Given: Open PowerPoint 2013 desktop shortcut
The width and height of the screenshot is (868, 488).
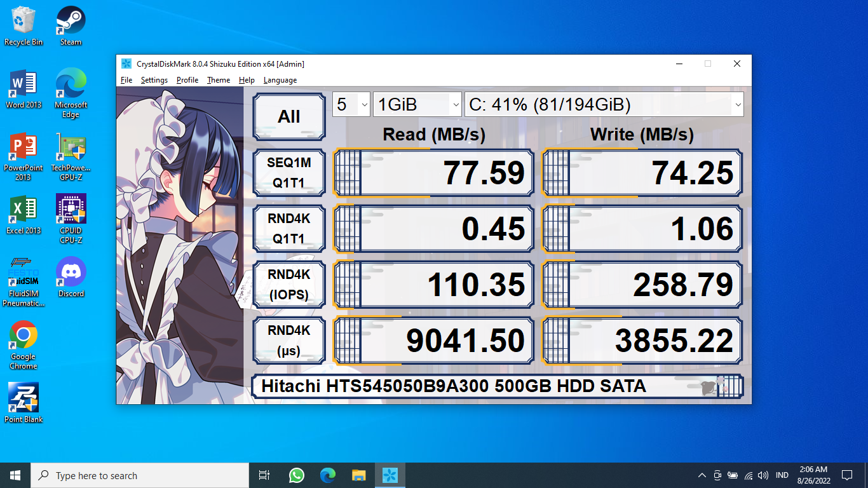Looking at the screenshot, I should pyautogui.click(x=24, y=156).
